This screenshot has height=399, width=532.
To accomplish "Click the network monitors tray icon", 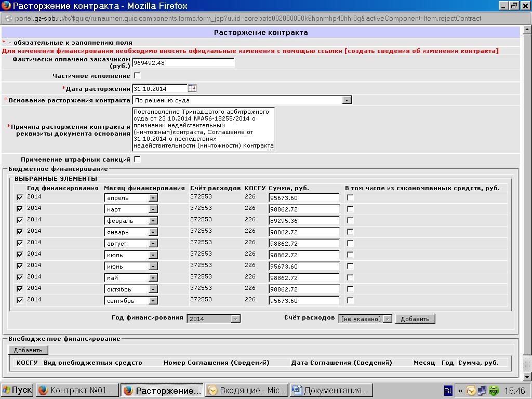I will coord(482,391).
